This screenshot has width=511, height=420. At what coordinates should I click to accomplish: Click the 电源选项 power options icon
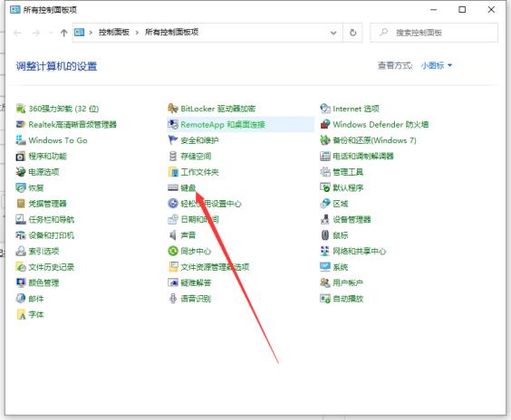[x=21, y=172]
